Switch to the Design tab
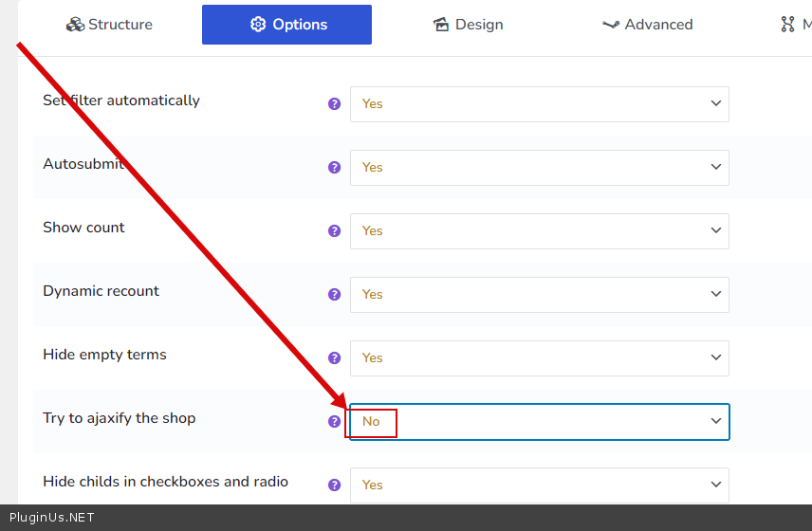 click(468, 25)
